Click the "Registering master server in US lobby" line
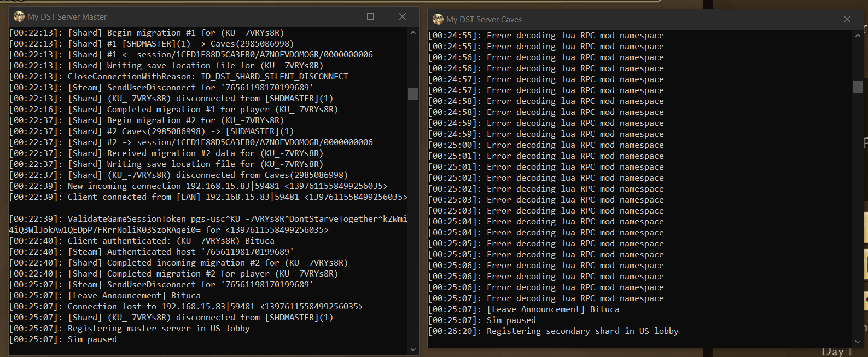The height and width of the screenshot is (357, 868). pyautogui.click(x=159, y=329)
